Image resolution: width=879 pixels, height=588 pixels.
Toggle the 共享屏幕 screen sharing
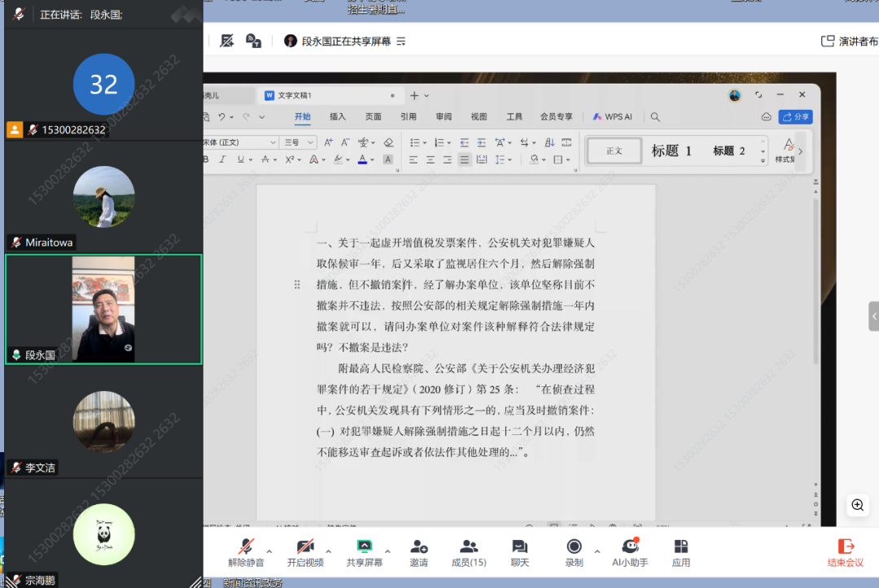point(365,551)
